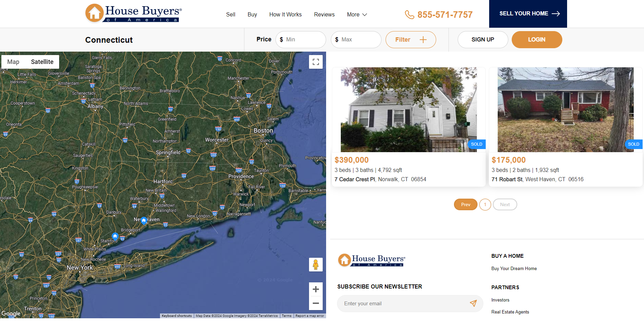
Task: Switch map to Satellite view
Action: pos(42,62)
